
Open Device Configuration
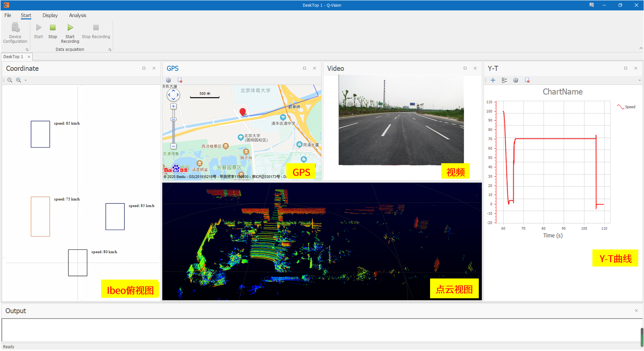point(15,33)
